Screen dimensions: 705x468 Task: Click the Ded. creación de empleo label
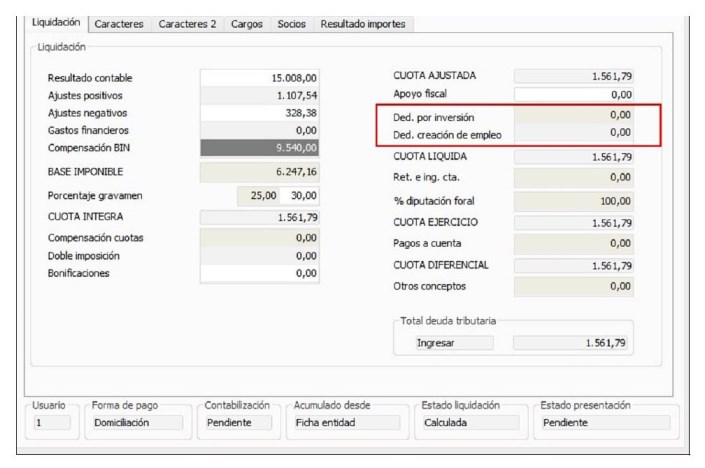point(447,135)
